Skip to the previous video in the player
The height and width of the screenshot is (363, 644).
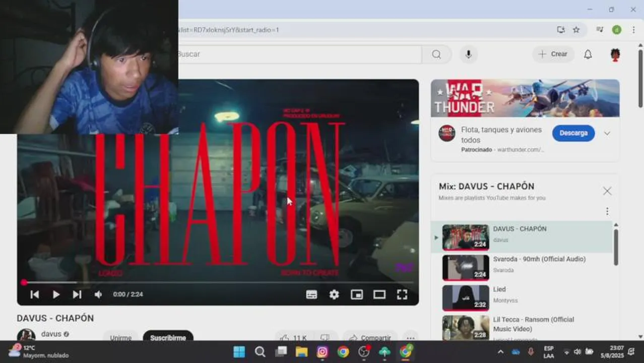click(x=34, y=294)
